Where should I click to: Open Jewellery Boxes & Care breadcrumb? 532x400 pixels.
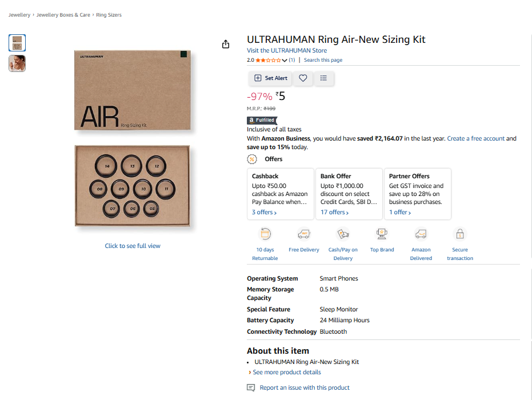pos(63,15)
